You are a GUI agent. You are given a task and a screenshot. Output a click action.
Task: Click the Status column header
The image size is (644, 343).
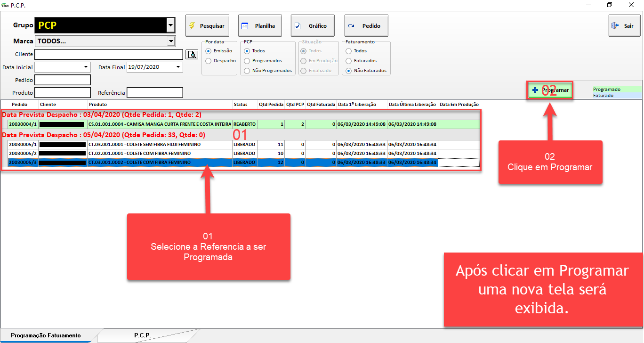point(244,104)
